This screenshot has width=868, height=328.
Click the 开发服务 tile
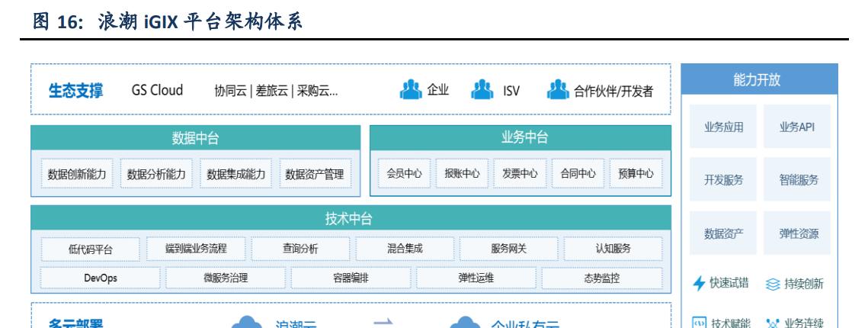click(723, 179)
